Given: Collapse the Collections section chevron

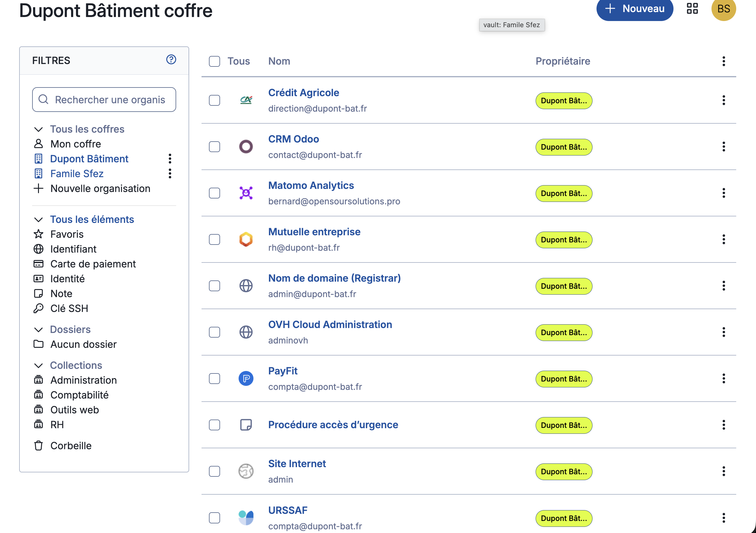Looking at the screenshot, I should [39, 366].
